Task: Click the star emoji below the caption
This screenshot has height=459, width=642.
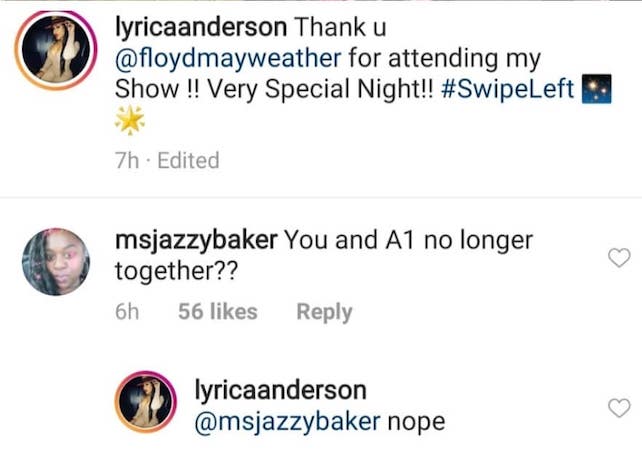Action: pyautogui.click(x=129, y=120)
